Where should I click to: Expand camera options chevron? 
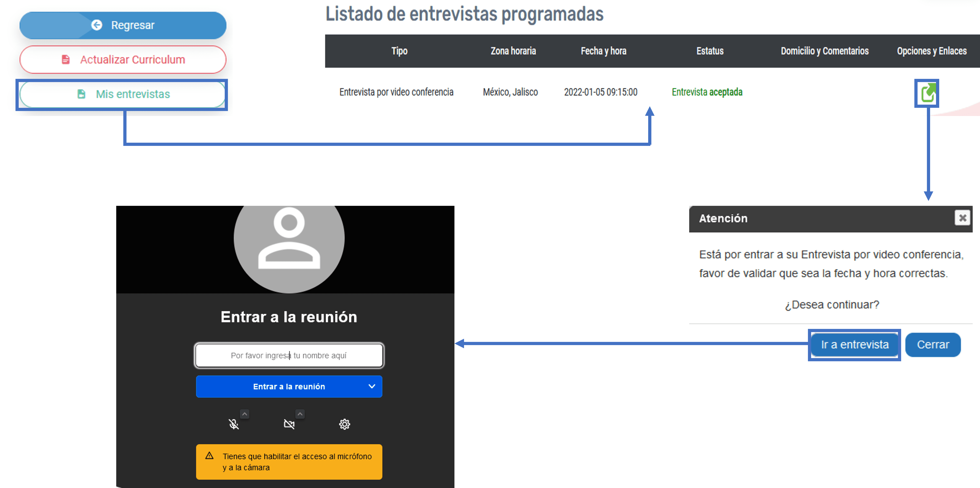coord(300,414)
